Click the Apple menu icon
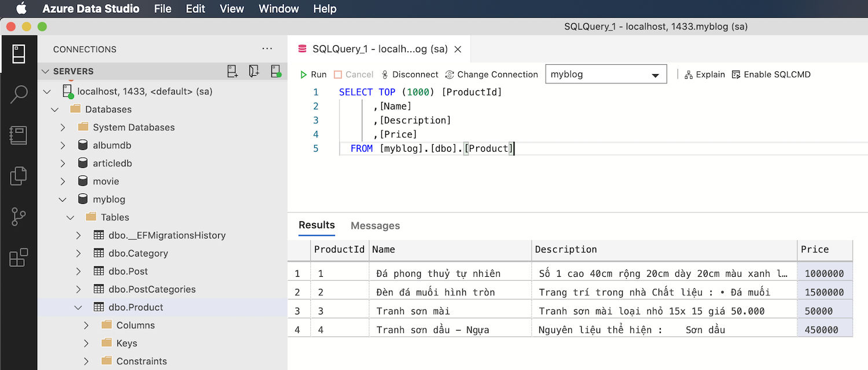 coord(21,9)
